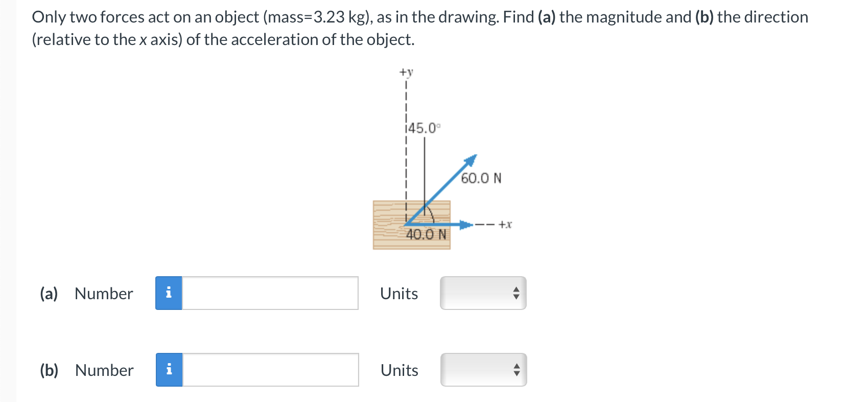Click the blue info icon for part (b)
This screenshot has width=868, height=402.
pyautogui.click(x=169, y=370)
